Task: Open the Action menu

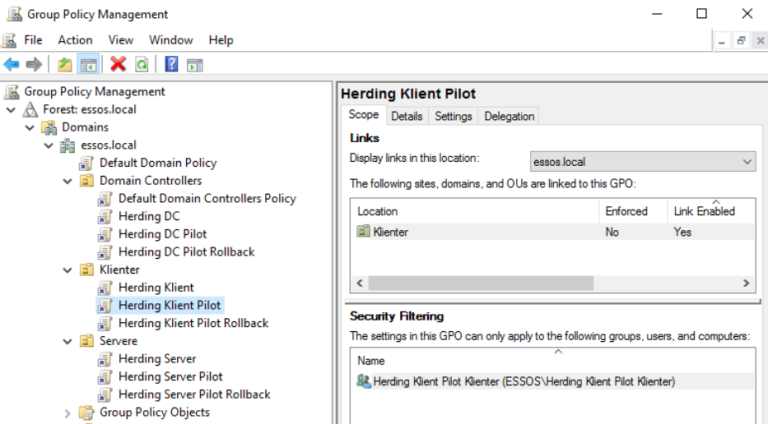Action: (x=75, y=40)
